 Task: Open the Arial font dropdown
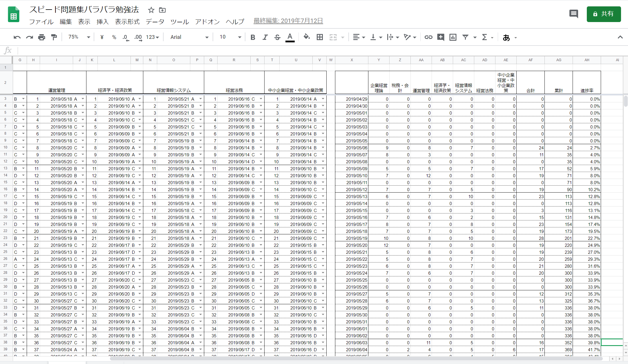click(x=189, y=37)
